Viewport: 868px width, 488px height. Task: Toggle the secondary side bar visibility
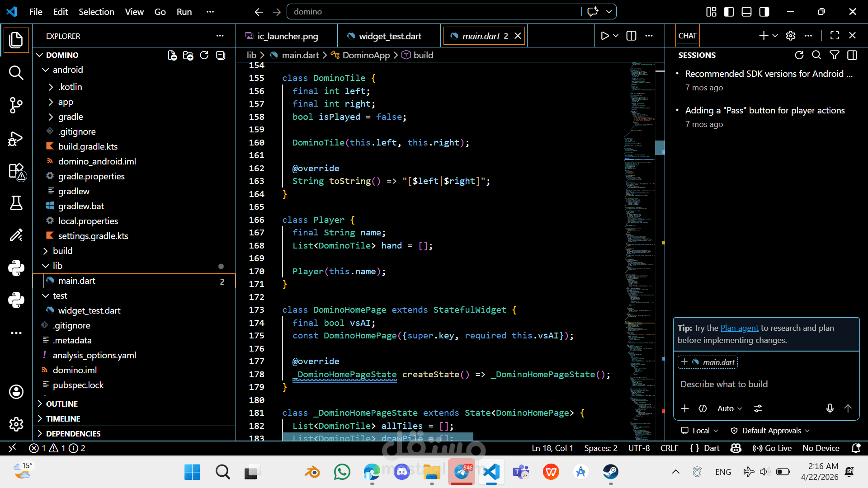click(x=764, y=12)
